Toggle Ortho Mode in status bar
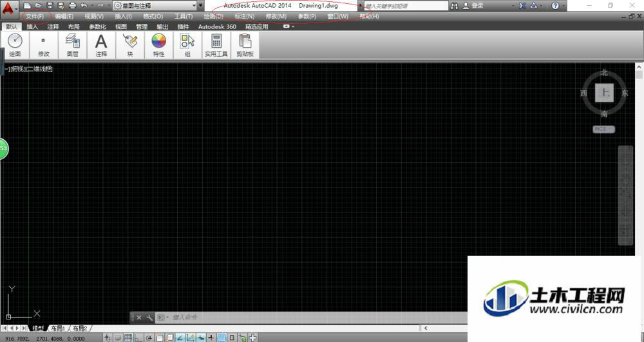 tap(138, 337)
